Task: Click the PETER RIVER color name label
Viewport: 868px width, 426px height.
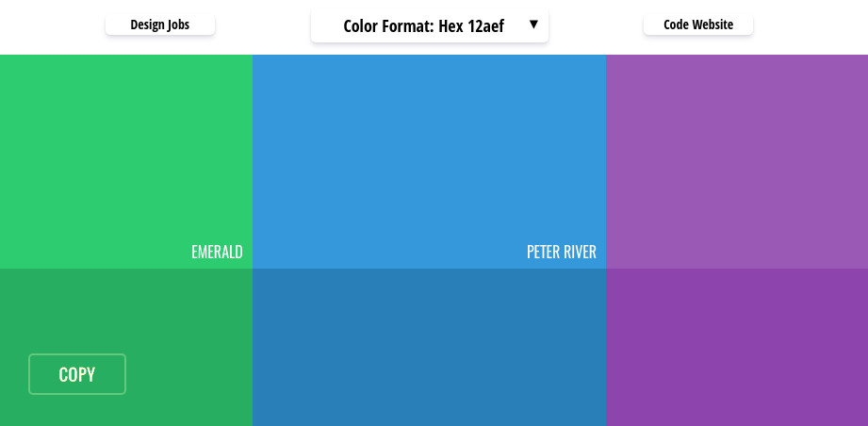Action: pyautogui.click(x=561, y=253)
